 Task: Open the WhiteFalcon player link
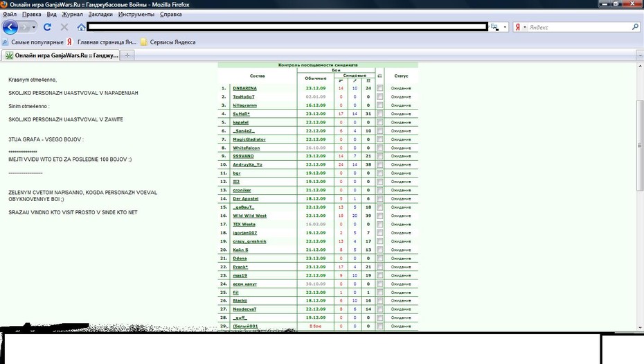point(246,148)
